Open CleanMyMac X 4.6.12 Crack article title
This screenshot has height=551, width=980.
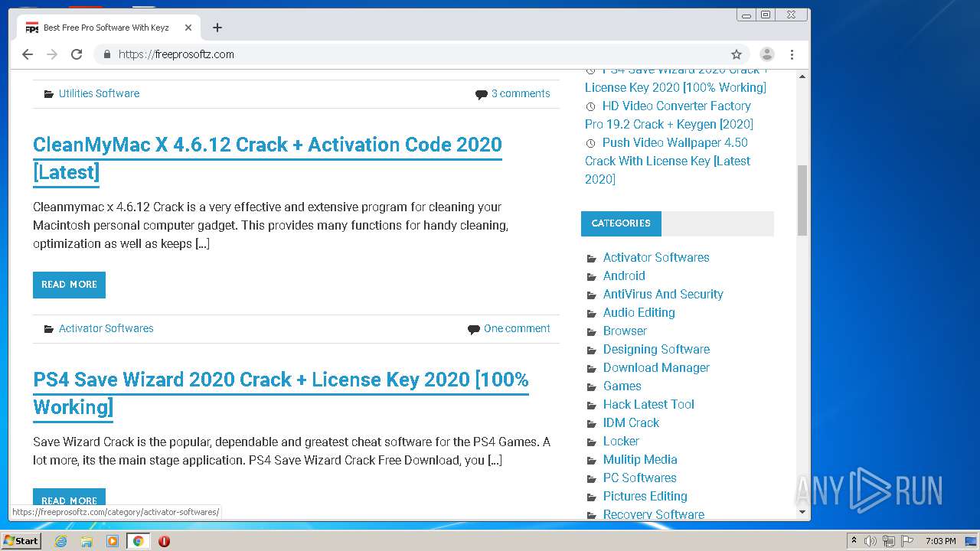(x=267, y=158)
